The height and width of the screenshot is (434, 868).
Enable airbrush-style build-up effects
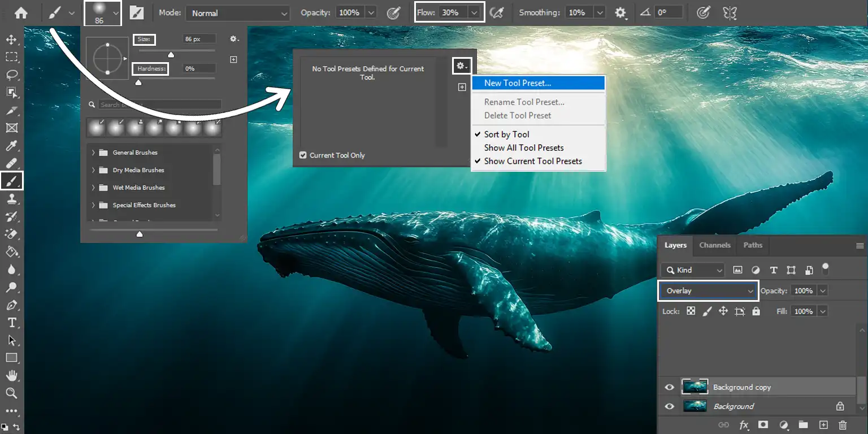[x=497, y=12]
